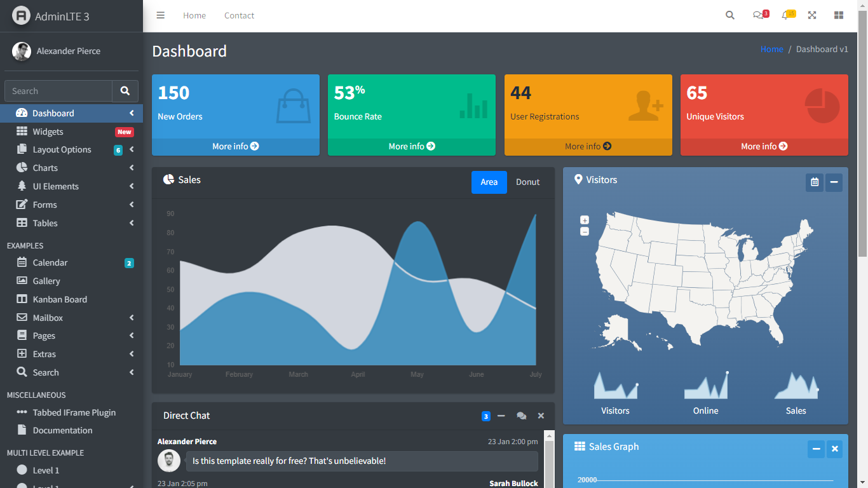
Task: Open the notifications bell in the navbar
Action: point(786,15)
